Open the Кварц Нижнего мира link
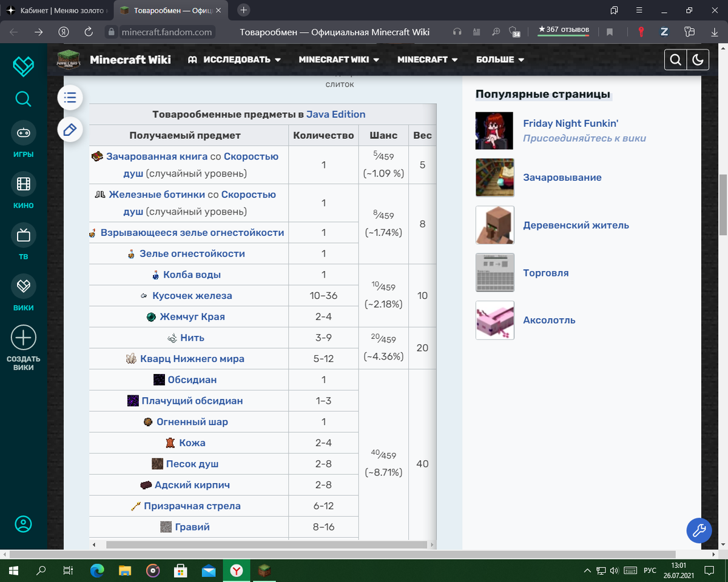The height and width of the screenshot is (582, 728). tap(192, 358)
